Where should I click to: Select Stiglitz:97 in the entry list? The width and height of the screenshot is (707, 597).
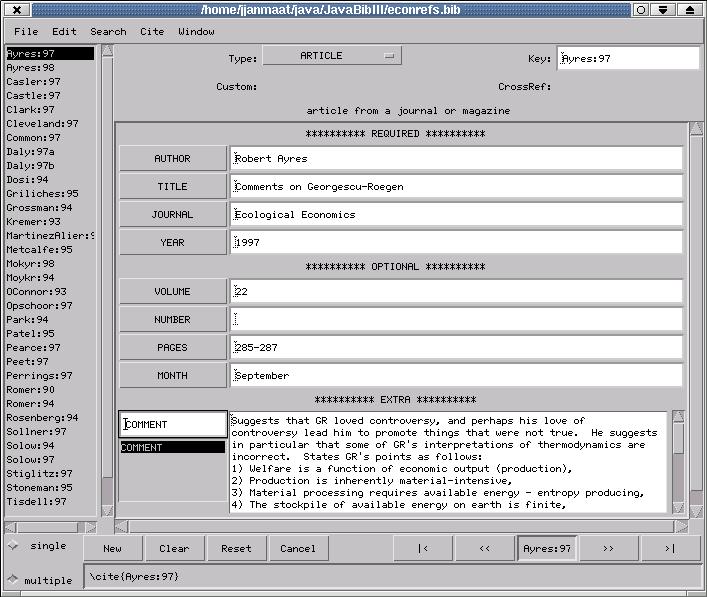pos(39,473)
